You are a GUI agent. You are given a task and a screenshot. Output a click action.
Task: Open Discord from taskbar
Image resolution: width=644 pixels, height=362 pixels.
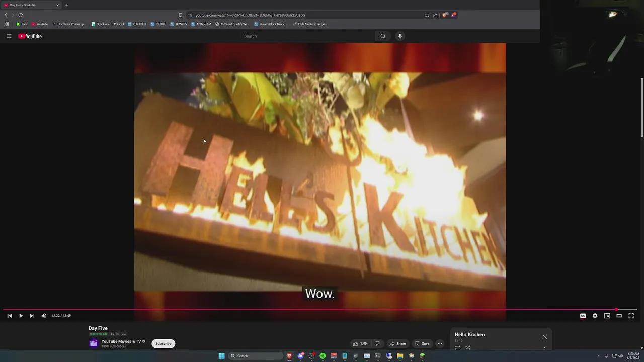(301, 356)
